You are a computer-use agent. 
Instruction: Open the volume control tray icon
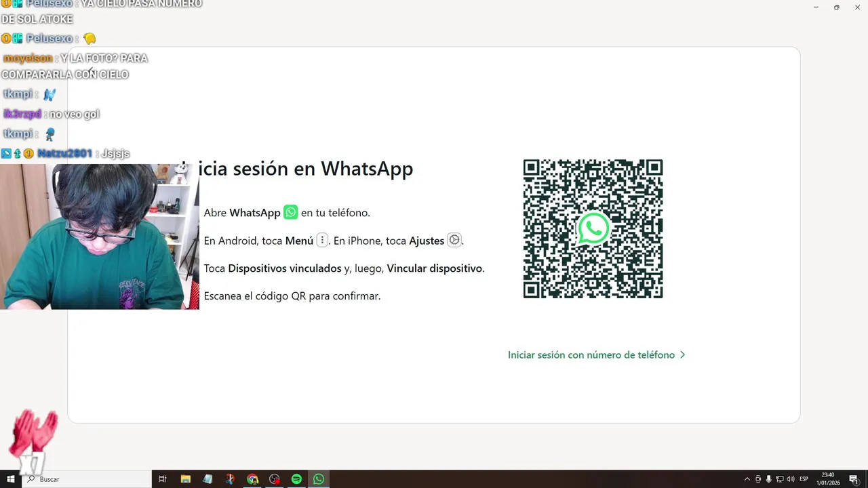click(791, 479)
